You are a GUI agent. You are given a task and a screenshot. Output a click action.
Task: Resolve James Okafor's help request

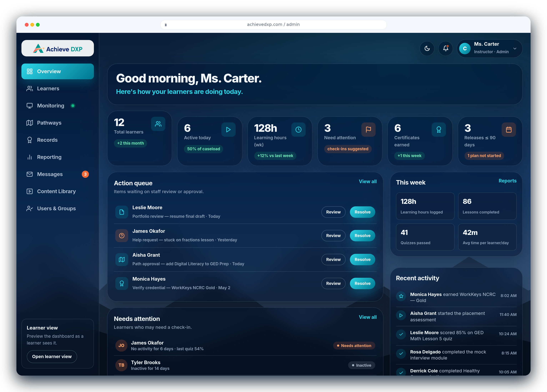click(362, 236)
